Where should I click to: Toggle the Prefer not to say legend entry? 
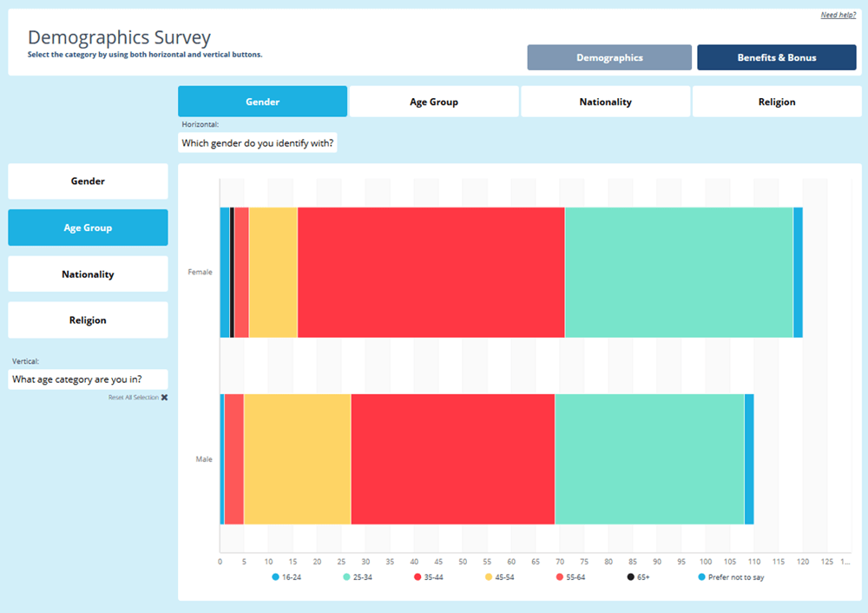[731, 577]
